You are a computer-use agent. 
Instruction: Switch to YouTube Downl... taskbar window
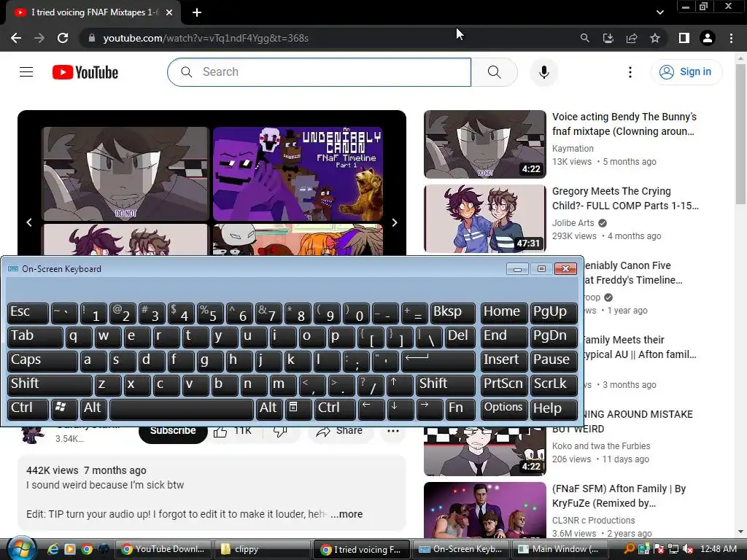click(x=163, y=549)
